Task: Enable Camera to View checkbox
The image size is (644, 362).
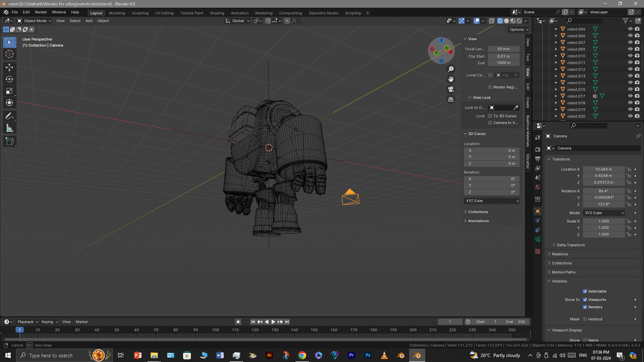Action: coord(490,123)
